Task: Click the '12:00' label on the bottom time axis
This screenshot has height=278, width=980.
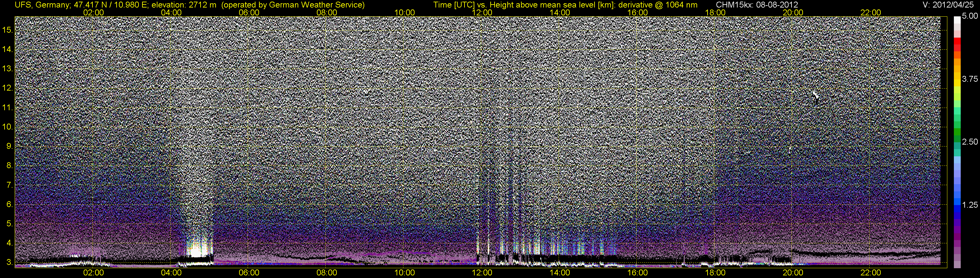Action: click(482, 273)
